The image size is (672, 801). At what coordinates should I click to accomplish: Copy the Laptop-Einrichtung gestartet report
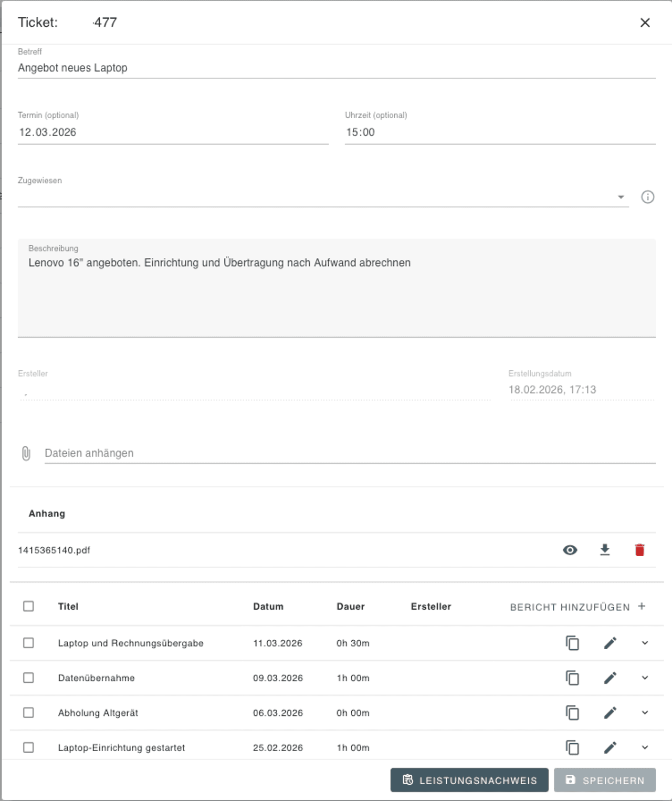coord(572,747)
